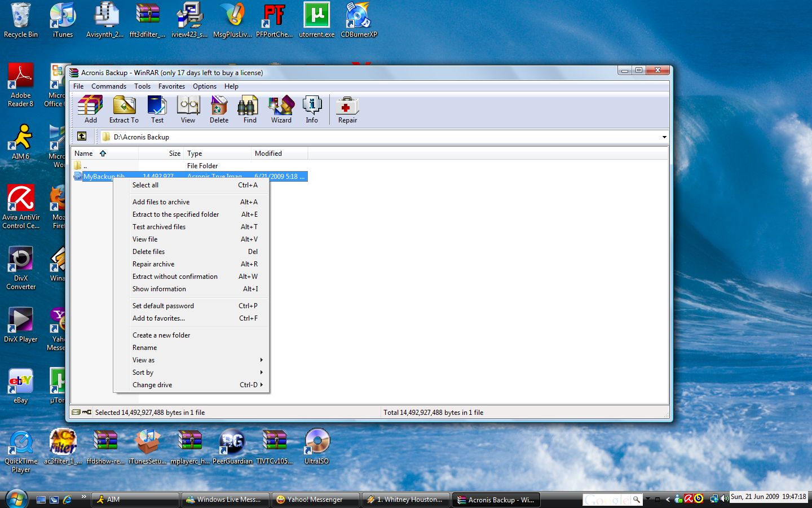
Task: Select the Avisynth installer desktop icon
Action: pyautogui.click(x=105, y=20)
